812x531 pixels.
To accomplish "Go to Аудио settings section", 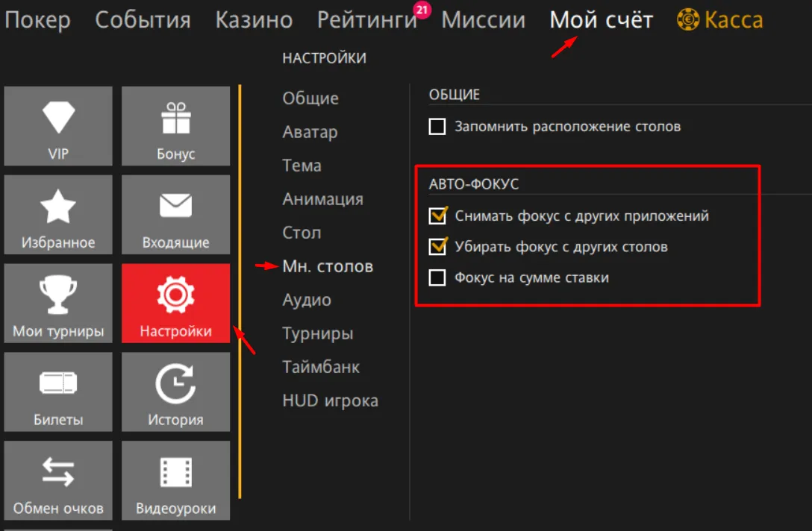I will [307, 300].
